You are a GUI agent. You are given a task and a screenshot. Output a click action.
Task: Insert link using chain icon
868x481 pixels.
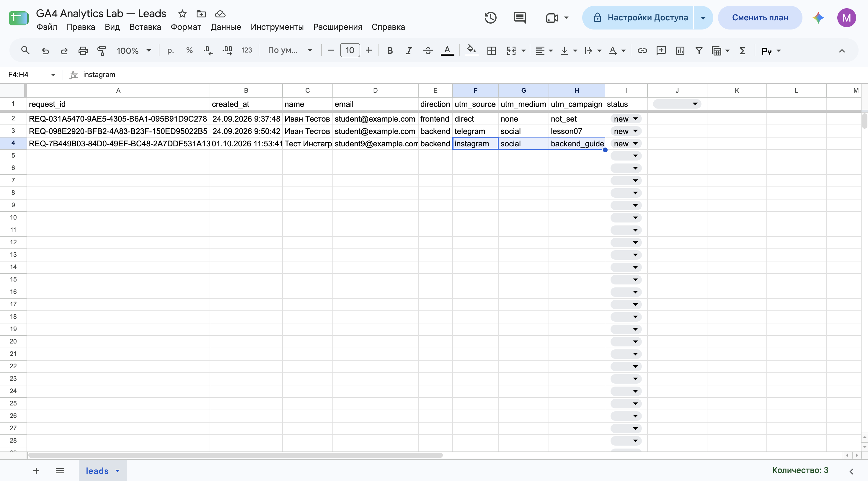coord(642,51)
